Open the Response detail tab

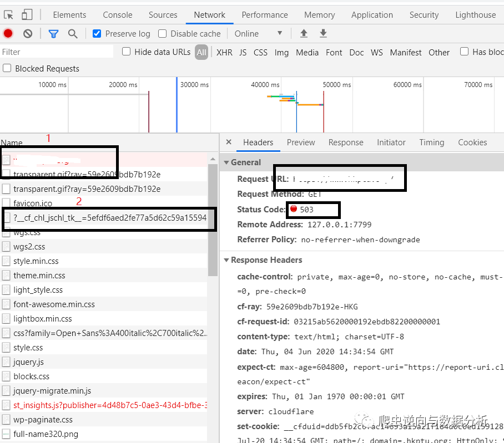coord(346,142)
